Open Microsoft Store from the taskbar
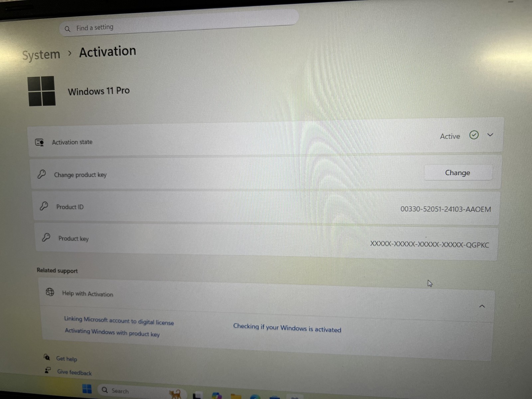This screenshot has width=532, height=399. coord(275,397)
